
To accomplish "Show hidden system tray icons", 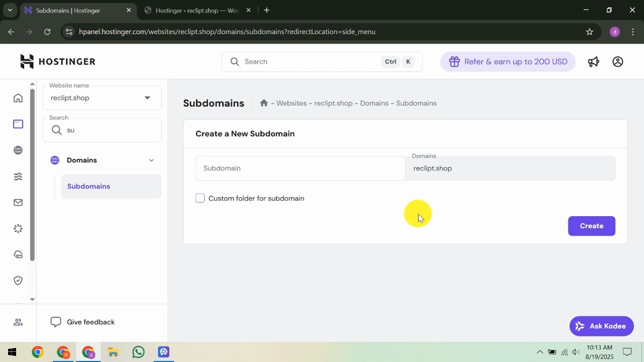I will click(x=540, y=352).
